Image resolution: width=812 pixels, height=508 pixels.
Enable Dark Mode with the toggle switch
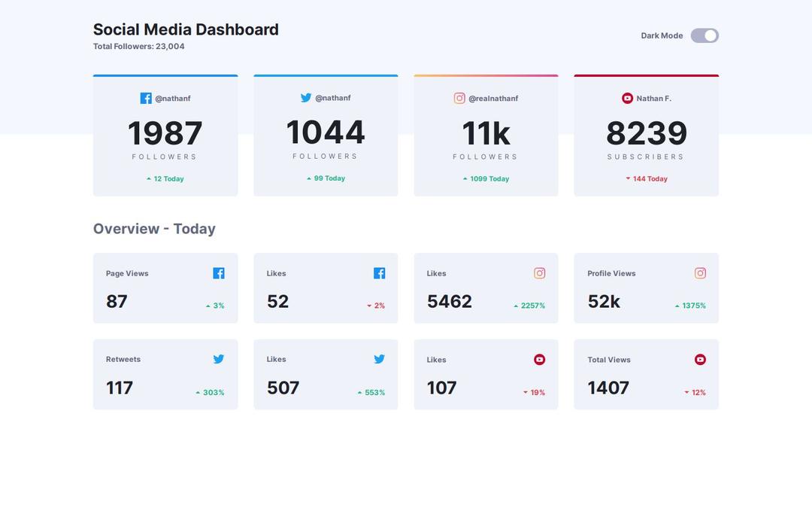pos(704,35)
